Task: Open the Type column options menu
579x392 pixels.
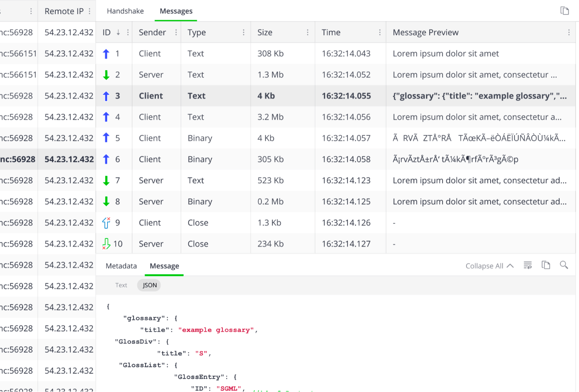Action: (x=244, y=32)
